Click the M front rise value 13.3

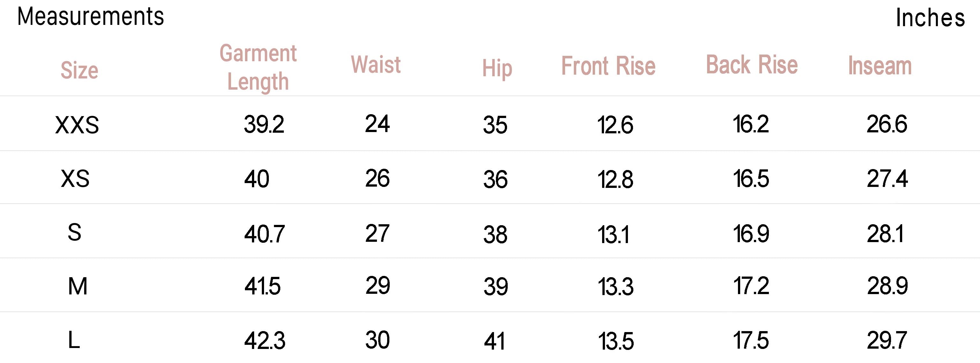coord(615,286)
